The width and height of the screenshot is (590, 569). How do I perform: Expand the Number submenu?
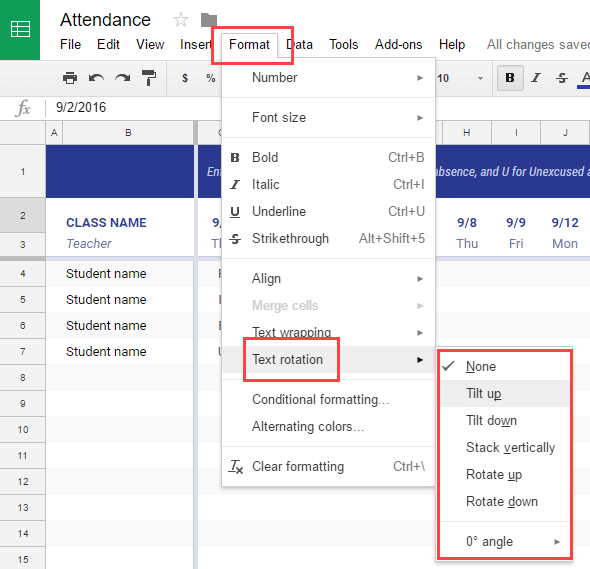coord(328,78)
